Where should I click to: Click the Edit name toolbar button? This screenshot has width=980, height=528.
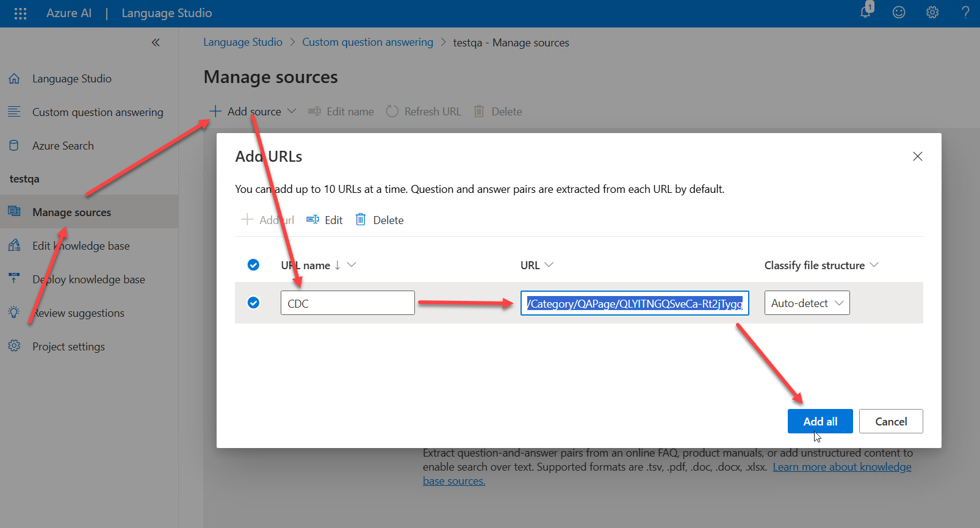pyautogui.click(x=341, y=111)
